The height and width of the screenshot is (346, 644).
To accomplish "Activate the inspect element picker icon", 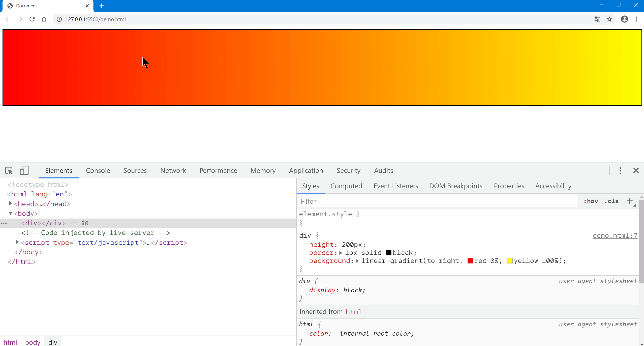I will [x=9, y=171].
